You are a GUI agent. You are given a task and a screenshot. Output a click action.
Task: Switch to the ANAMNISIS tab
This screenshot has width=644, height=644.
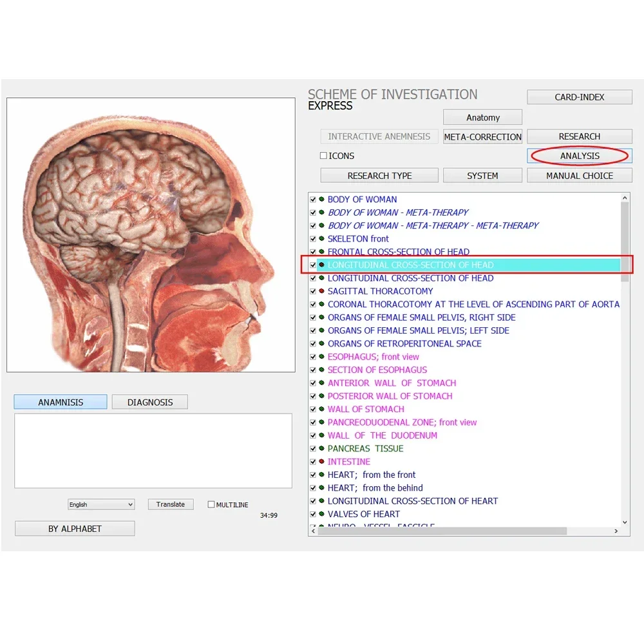click(x=61, y=402)
